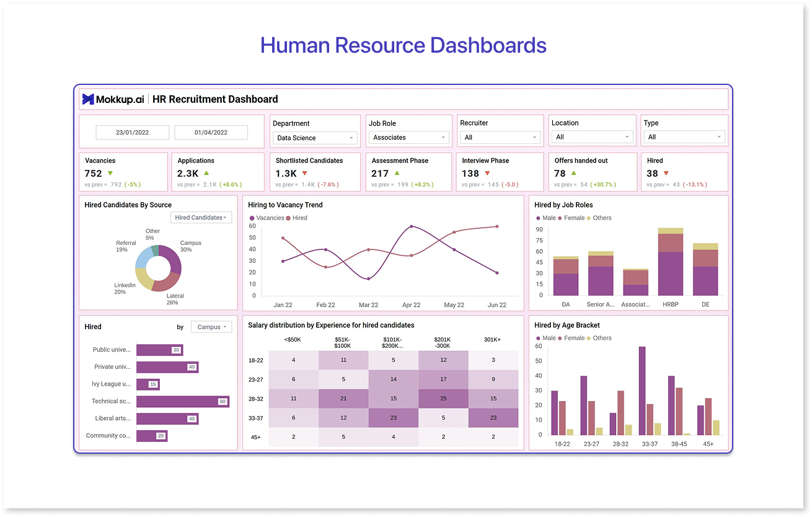Toggle Vacancies series in trend legend
812x517 pixels.
[x=267, y=218]
